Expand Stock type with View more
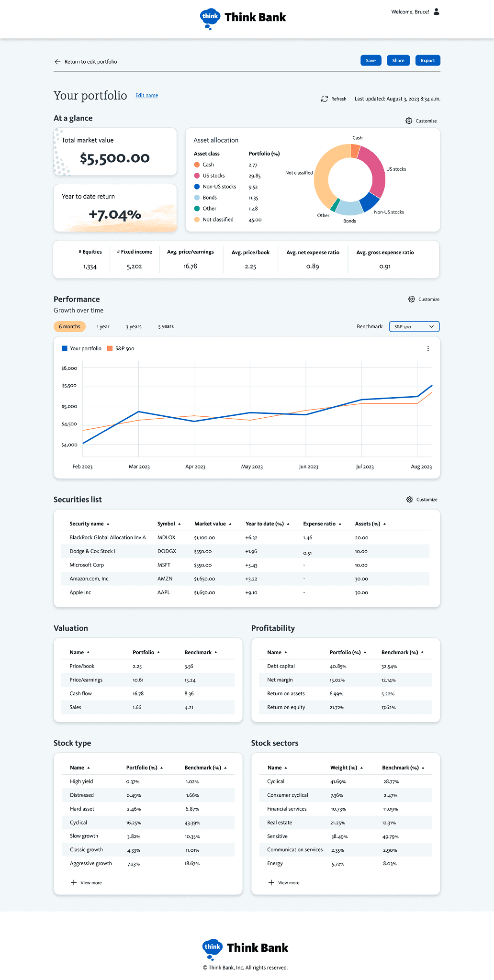The width and height of the screenshot is (494, 980). click(86, 882)
